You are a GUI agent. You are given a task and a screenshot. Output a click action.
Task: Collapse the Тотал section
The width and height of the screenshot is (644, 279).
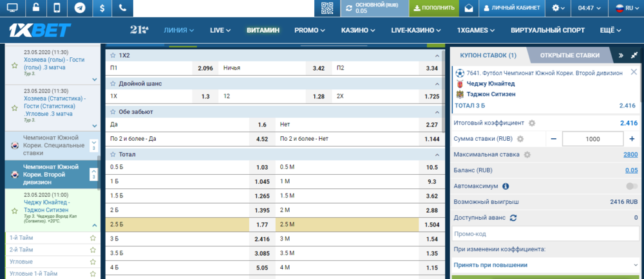[437, 154]
